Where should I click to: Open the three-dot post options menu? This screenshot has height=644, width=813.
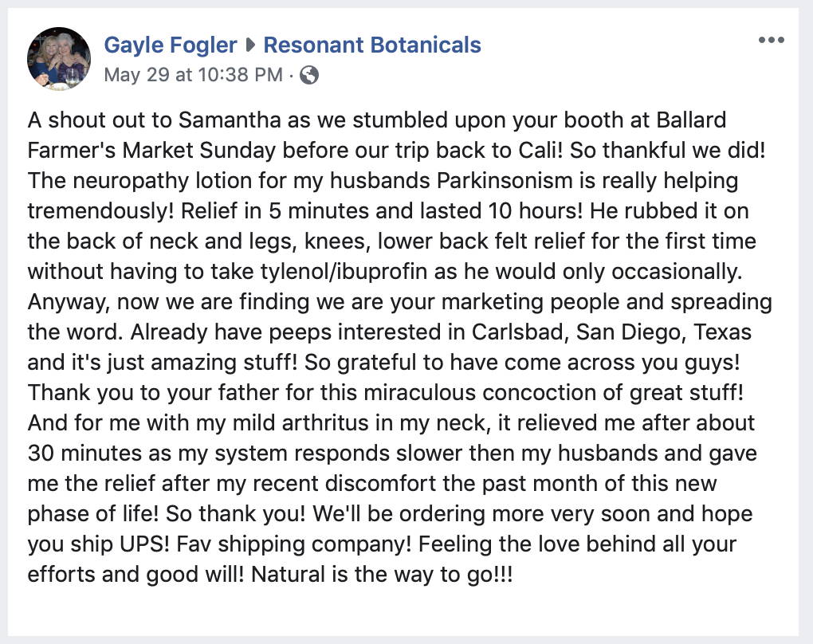(x=771, y=40)
